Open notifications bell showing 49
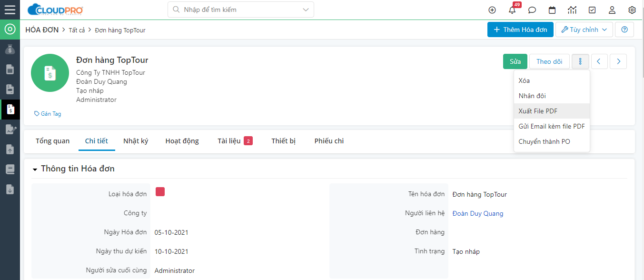 click(x=513, y=10)
